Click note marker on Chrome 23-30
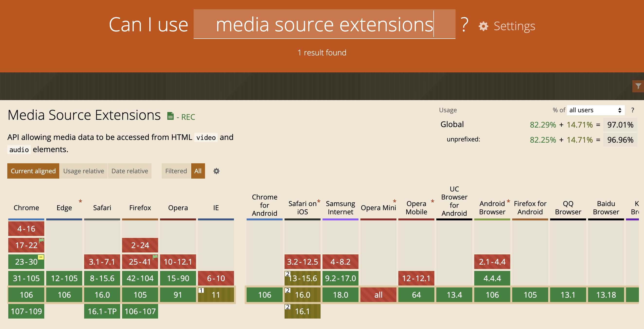Viewport: 644px width, 329px height. pos(41,257)
